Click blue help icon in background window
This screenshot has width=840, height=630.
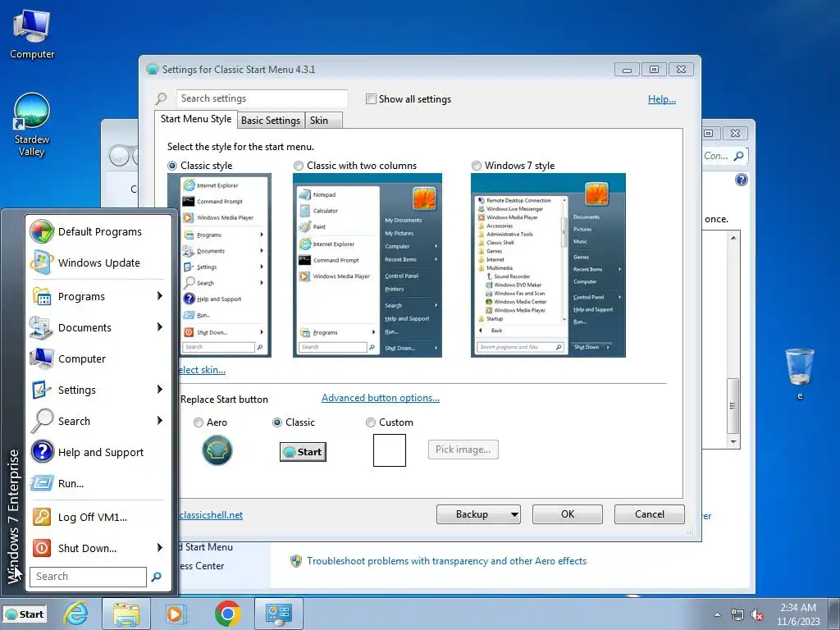point(741,180)
